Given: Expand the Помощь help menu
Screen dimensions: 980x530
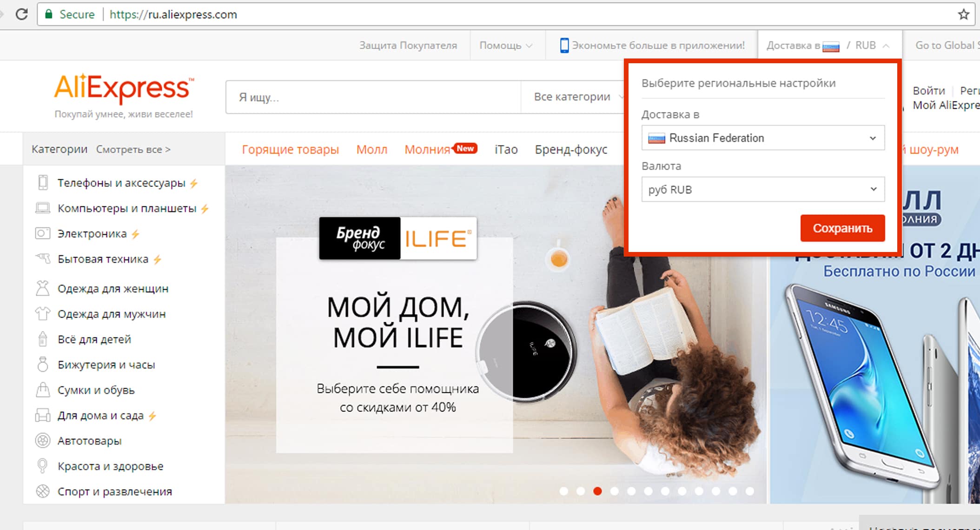Looking at the screenshot, I should [x=506, y=45].
